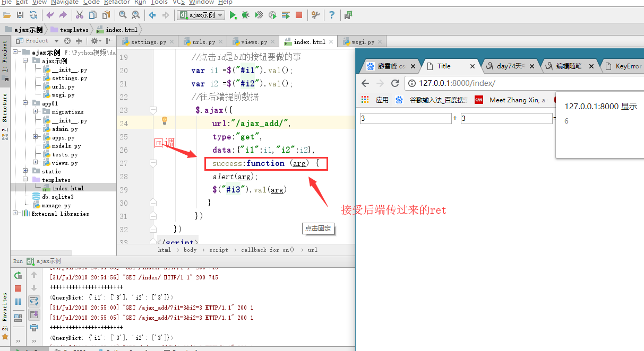The width and height of the screenshot is (644, 351).
Task: Open the Navigate menu
Action: coord(65,3)
